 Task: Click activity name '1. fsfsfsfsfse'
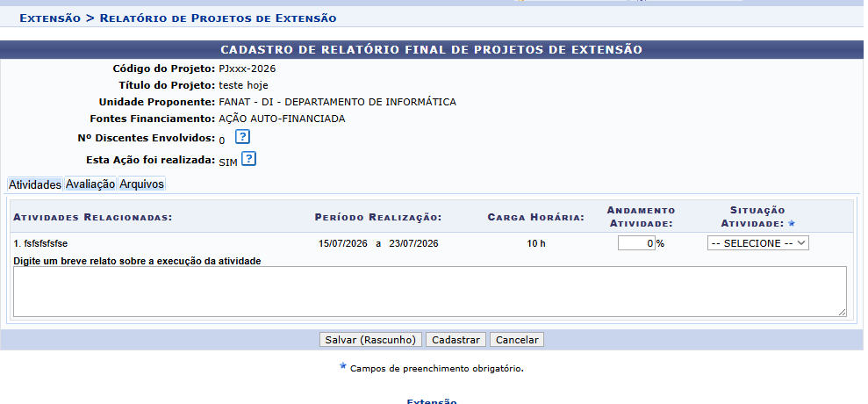click(x=40, y=243)
